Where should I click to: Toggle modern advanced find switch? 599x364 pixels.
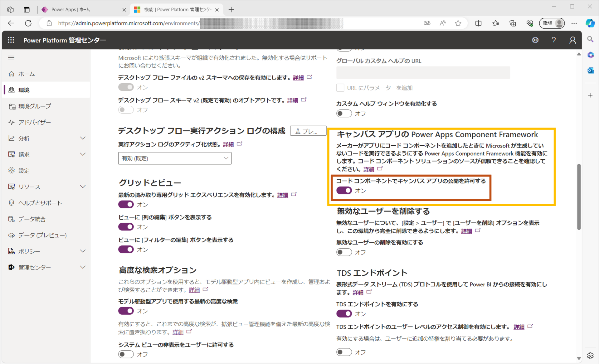point(126,311)
